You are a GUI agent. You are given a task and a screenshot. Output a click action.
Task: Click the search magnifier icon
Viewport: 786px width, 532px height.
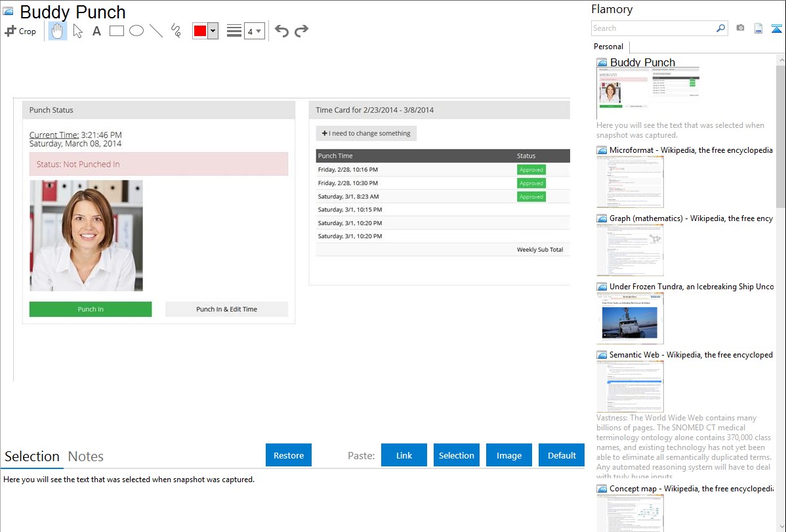click(x=721, y=28)
